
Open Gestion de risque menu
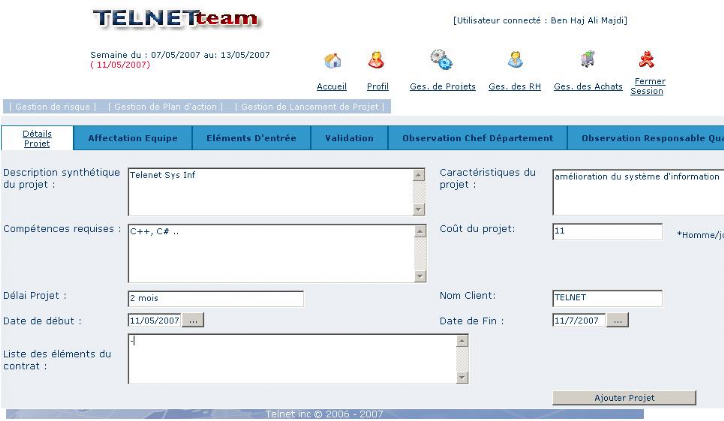point(53,107)
